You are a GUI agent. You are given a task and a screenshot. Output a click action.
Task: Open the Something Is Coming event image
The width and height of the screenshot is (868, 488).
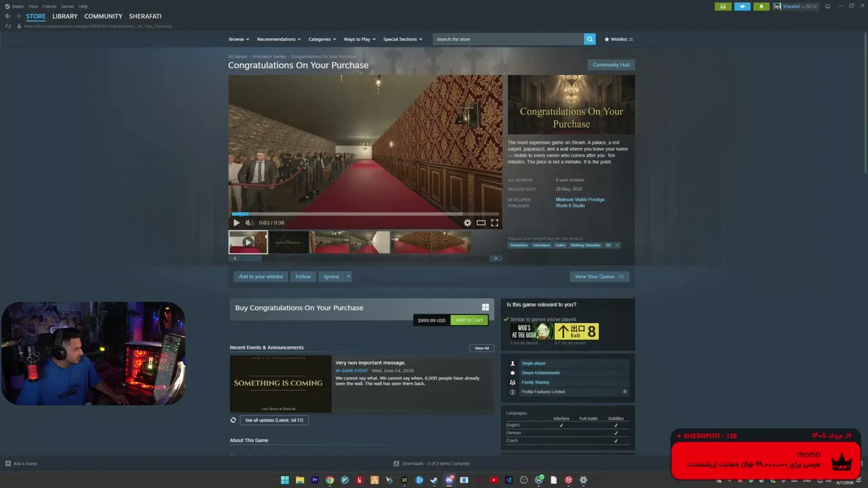point(281,384)
